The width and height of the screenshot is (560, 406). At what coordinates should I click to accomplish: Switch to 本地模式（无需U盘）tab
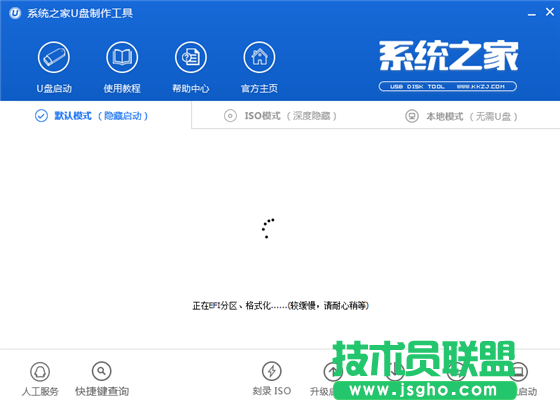click(x=461, y=116)
